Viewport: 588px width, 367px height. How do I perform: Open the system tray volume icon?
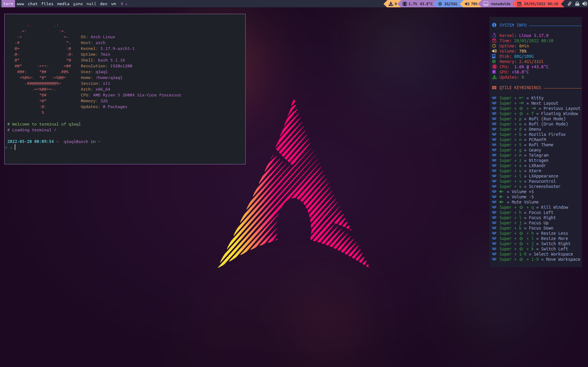[x=585, y=4]
